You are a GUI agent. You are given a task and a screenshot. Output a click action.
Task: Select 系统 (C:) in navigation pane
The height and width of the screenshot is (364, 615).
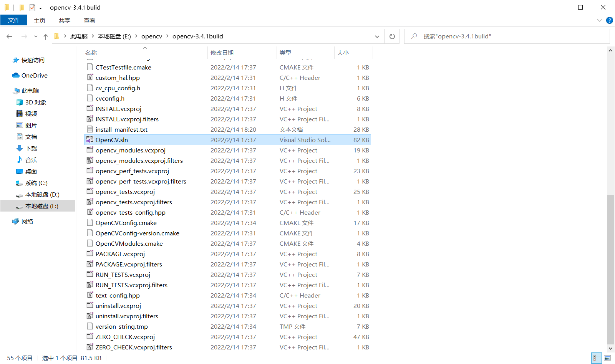point(36,183)
